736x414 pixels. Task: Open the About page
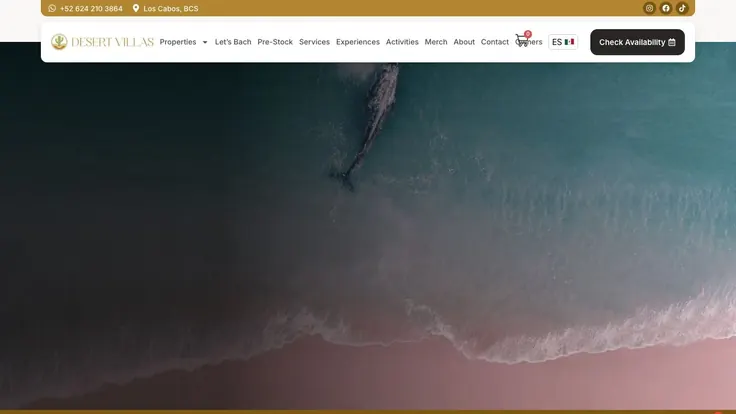point(464,42)
